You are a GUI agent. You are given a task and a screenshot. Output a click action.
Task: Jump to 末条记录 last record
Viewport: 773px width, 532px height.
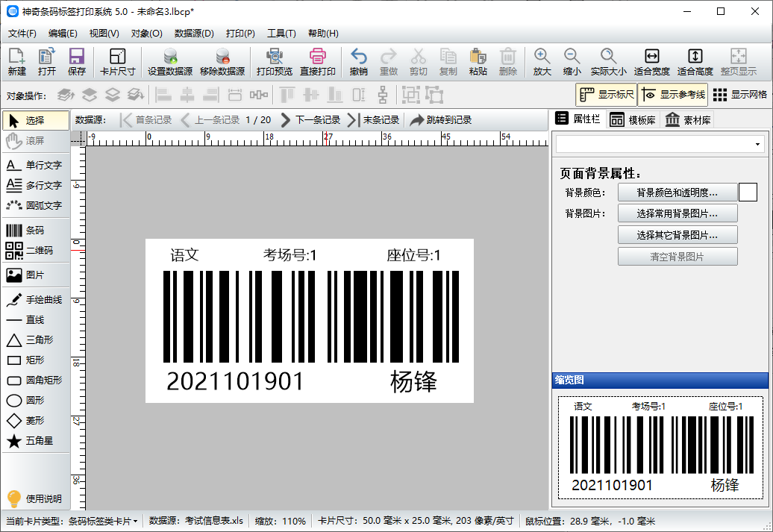pyautogui.click(x=373, y=120)
